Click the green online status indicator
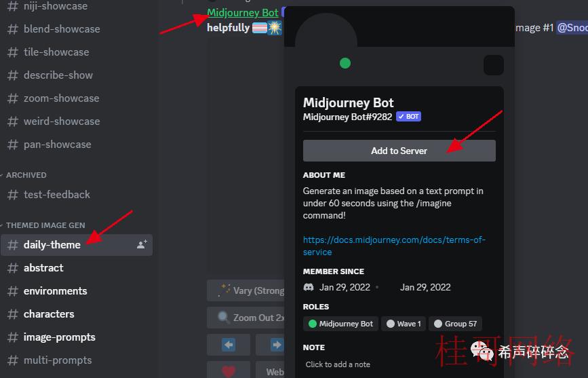Screen dimensions: 588x378 point(345,63)
